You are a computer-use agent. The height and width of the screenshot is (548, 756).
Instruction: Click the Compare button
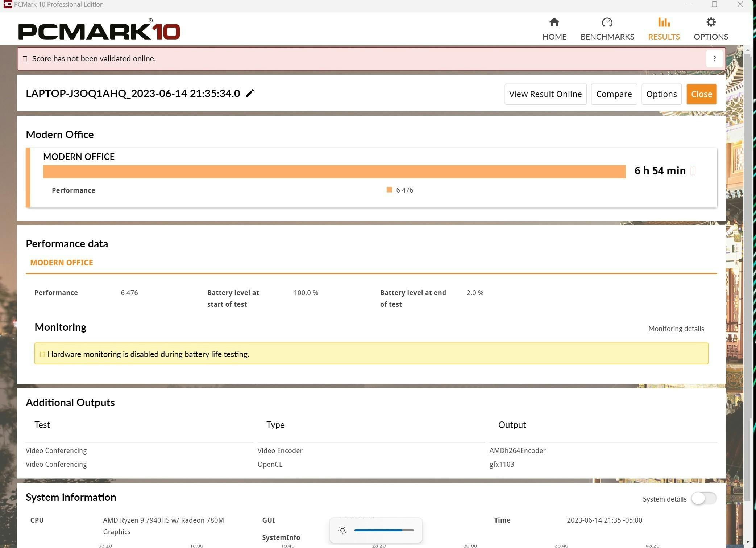(x=614, y=94)
